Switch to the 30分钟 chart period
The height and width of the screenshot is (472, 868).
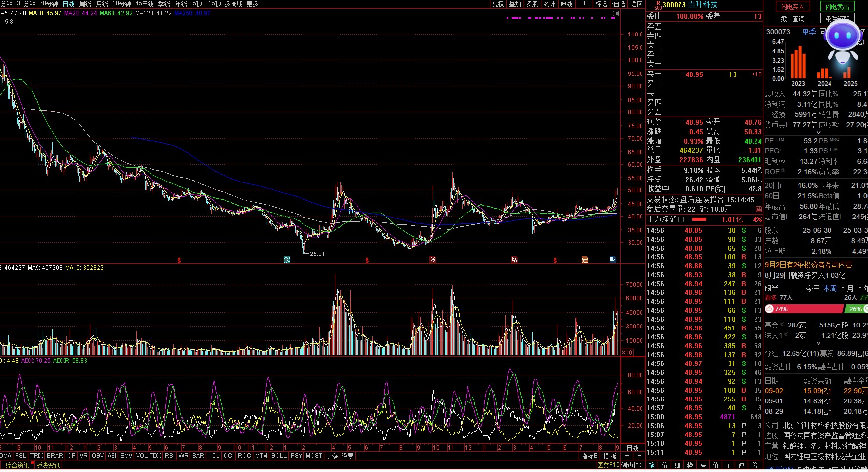click(x=26, y=4)
